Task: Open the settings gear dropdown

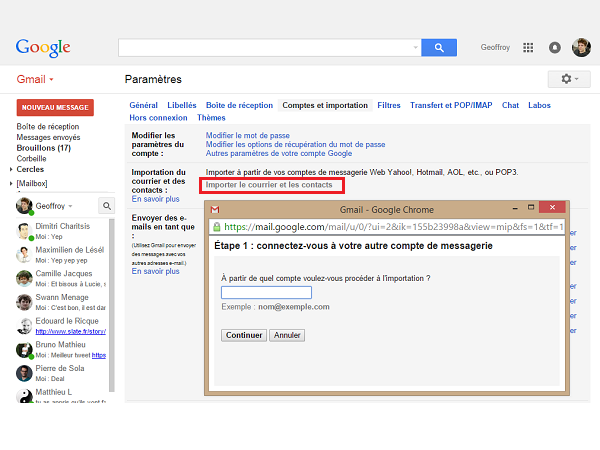Action: pyautogui.click(x=569, y=79)
